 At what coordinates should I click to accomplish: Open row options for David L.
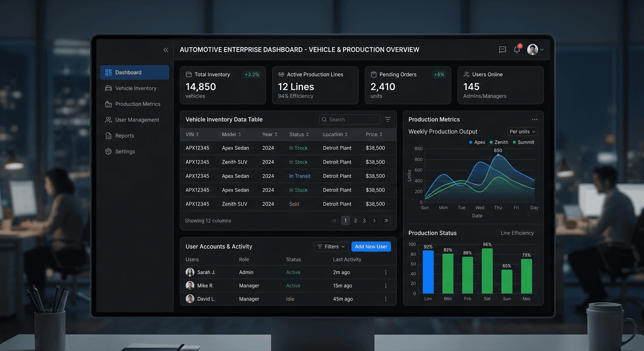point(386,299)
